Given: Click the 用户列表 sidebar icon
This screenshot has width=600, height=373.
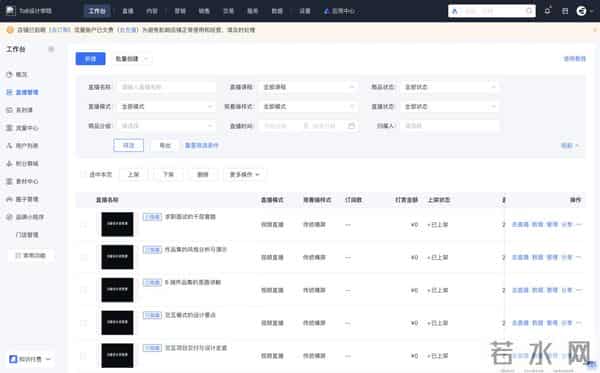Looking at the screenshot, I should point(9,146).
